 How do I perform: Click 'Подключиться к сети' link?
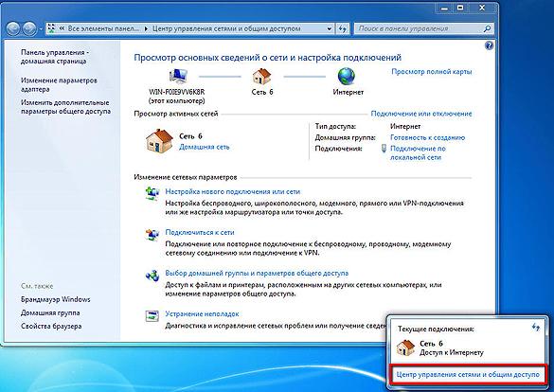(x=200, y=232)
